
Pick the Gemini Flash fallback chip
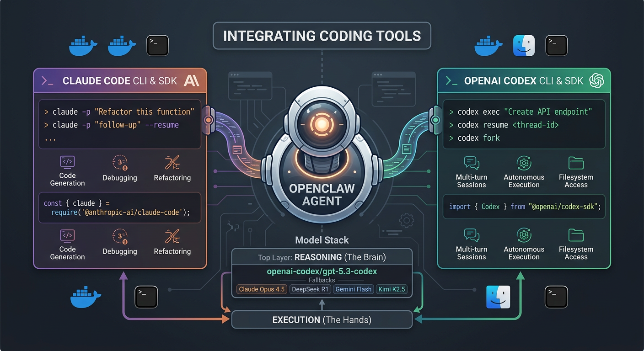tap(353, 289)
